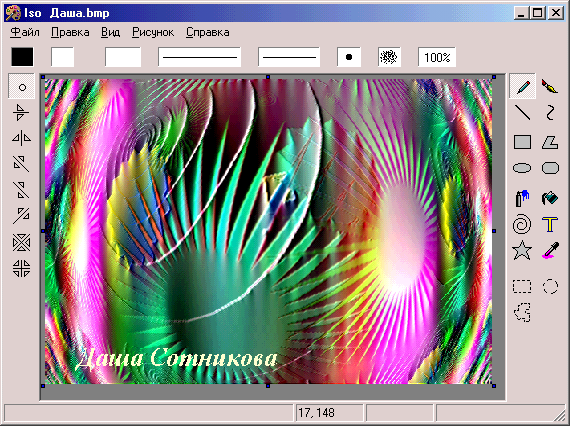Open the Справка menu
570x426 pixels.
pyautogui.click(x=208, y=32)
